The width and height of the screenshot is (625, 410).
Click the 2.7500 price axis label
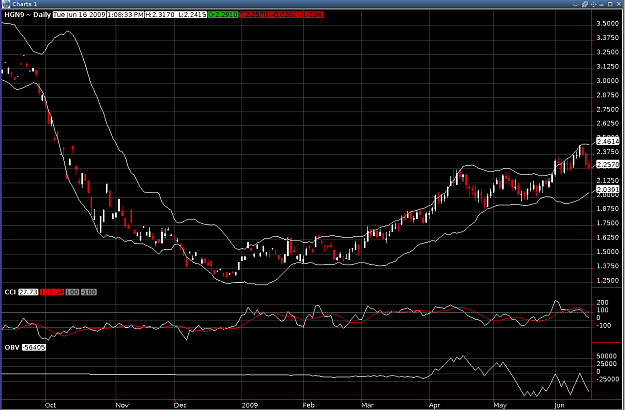607,109
